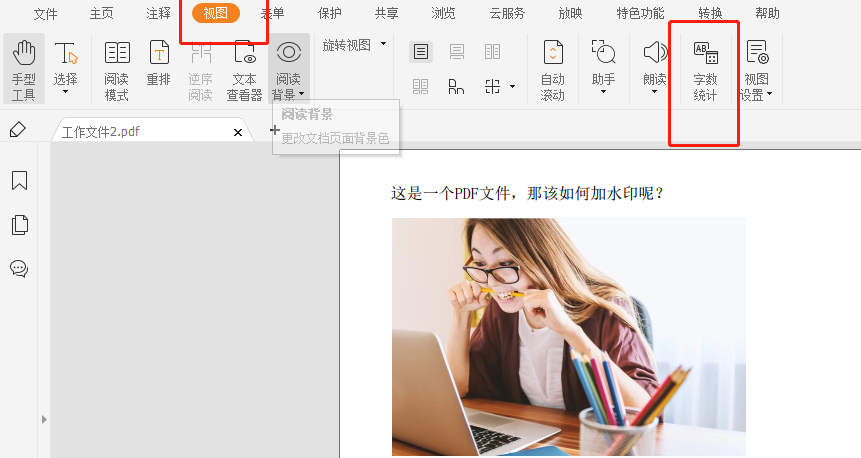Image resolution: width=861 pixels, height=458 pixels.
Task: Switch to the Convert (转换) tab
Action: 710,14
